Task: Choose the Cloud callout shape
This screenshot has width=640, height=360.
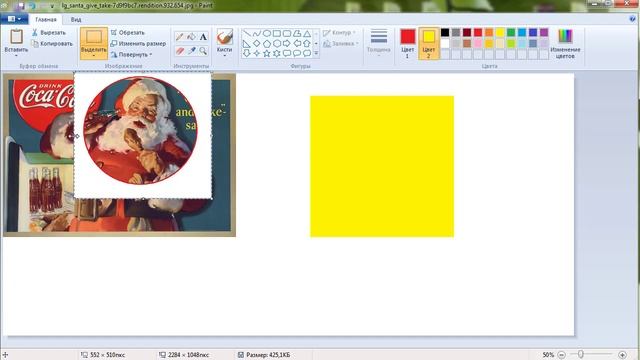Action: pos(307,53)
